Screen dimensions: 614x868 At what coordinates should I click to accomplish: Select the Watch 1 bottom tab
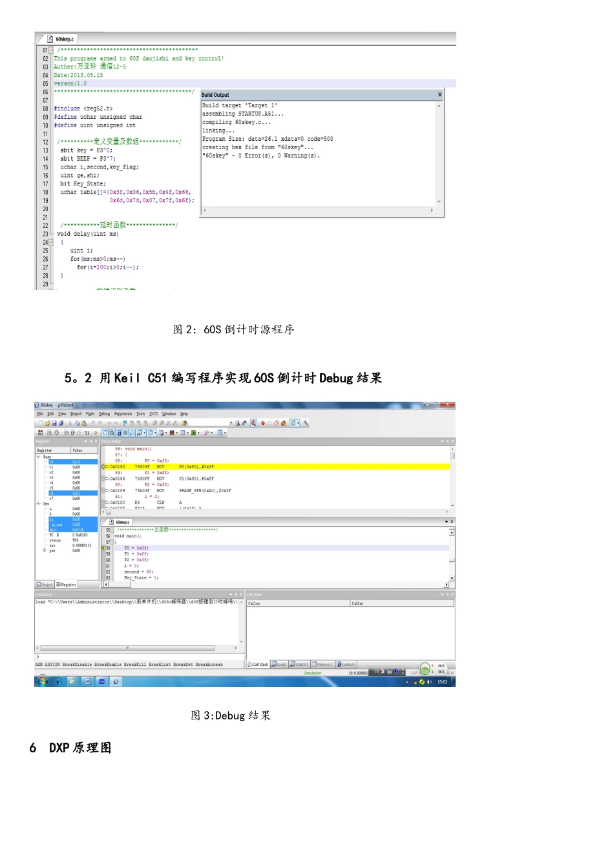pos(299,664)
